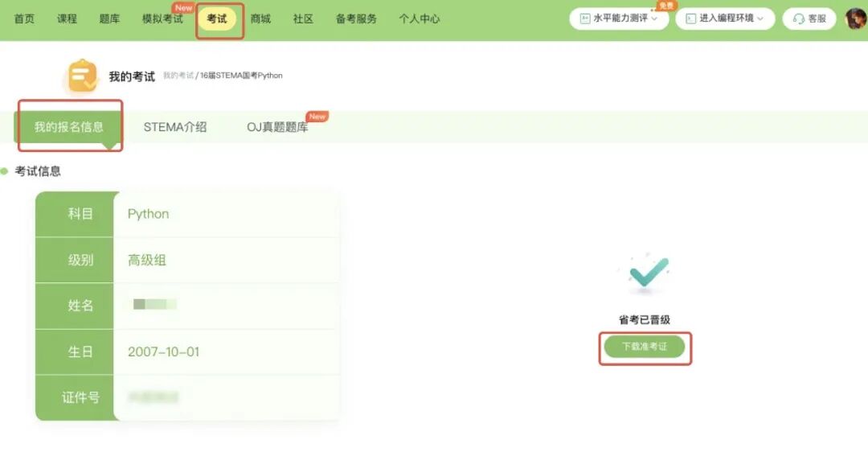Click the 进入编程环境 terminal icon
This screenshot has height=456, width=868.
pyautogui.click(x=691, y=18)
